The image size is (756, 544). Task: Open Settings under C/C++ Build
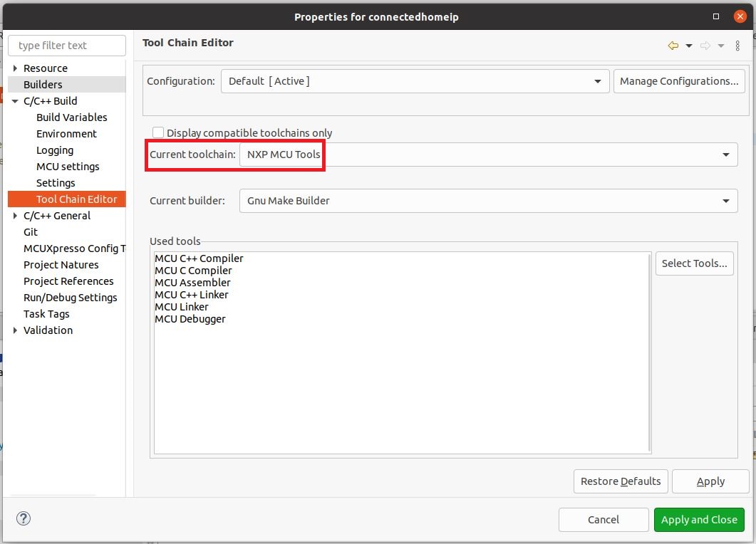(x=56, y=182)
